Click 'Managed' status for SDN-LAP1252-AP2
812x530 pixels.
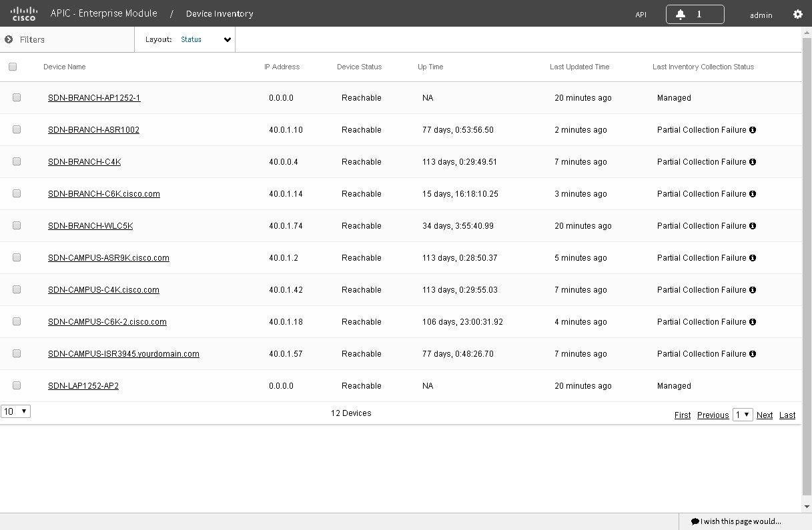(x=674, y=386)
